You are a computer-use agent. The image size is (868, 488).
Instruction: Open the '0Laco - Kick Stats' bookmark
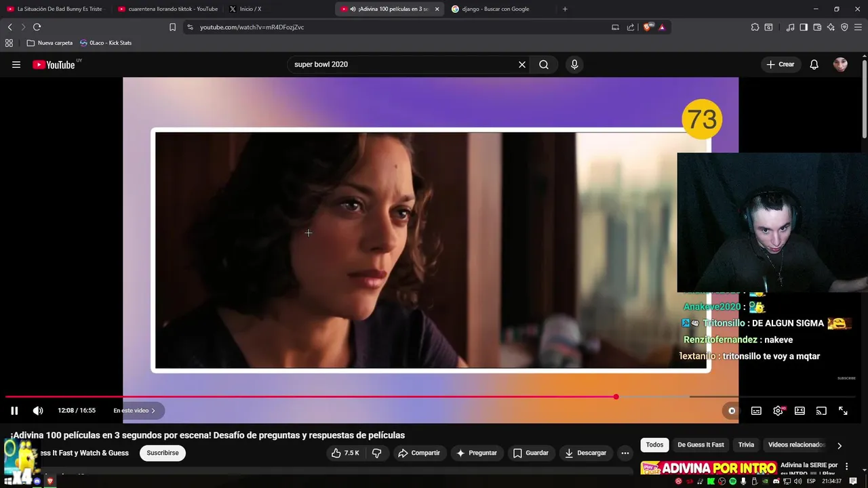coord(106,43)
